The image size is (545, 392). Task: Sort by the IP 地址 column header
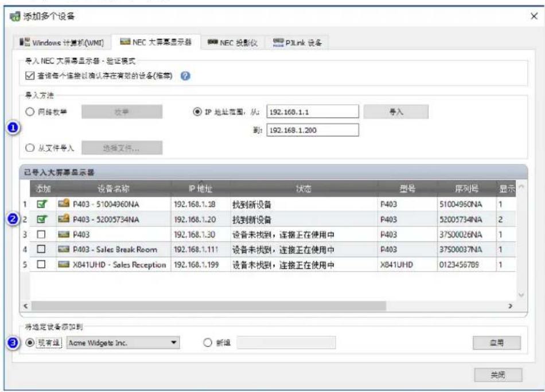pos(201,189)
